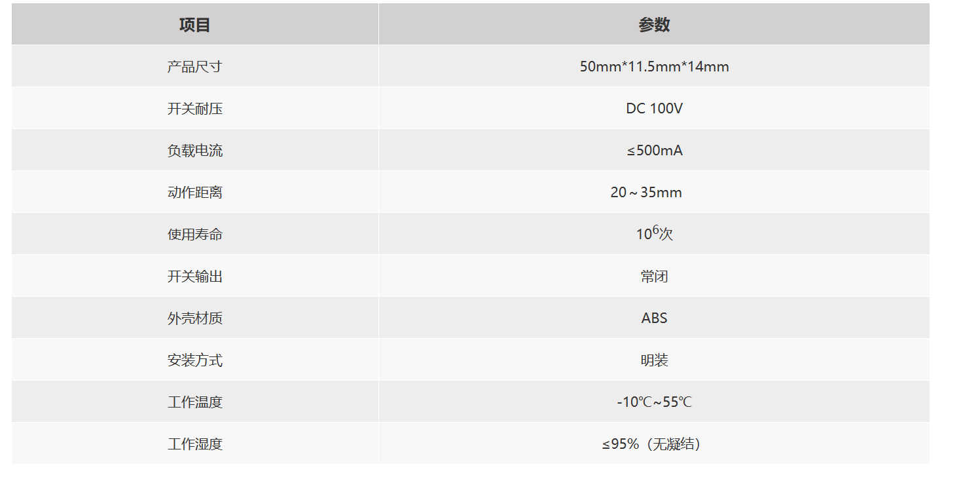Screen dimensions: 980x477
Task: Click the 50mm*11.5mm*14mm dimension value
Action: tap(654, 66)
